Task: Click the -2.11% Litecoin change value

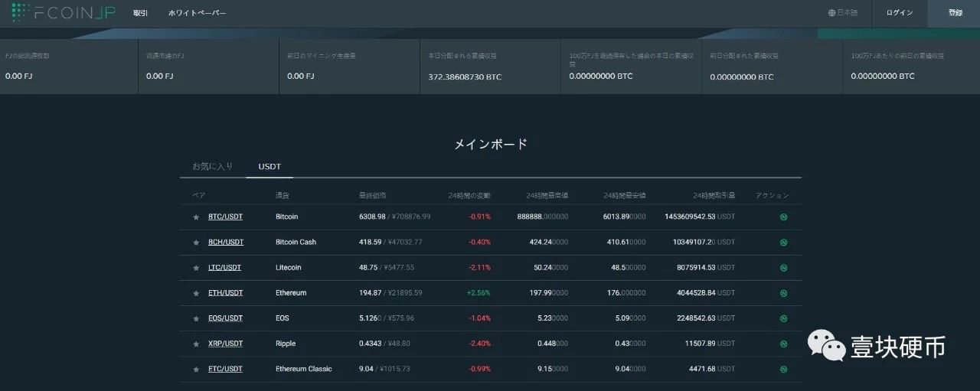Action: pyautogui.click(x=479, y=267)
